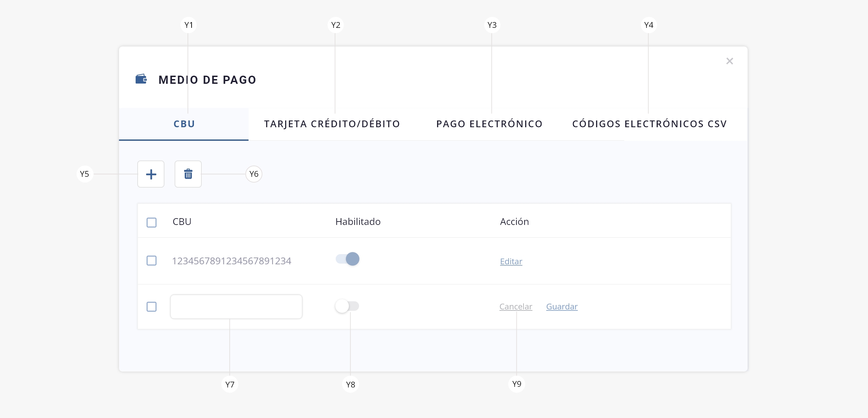This screenshot has height=418, width=868.
Task: Click the Editar link
Action: (511, 261)
